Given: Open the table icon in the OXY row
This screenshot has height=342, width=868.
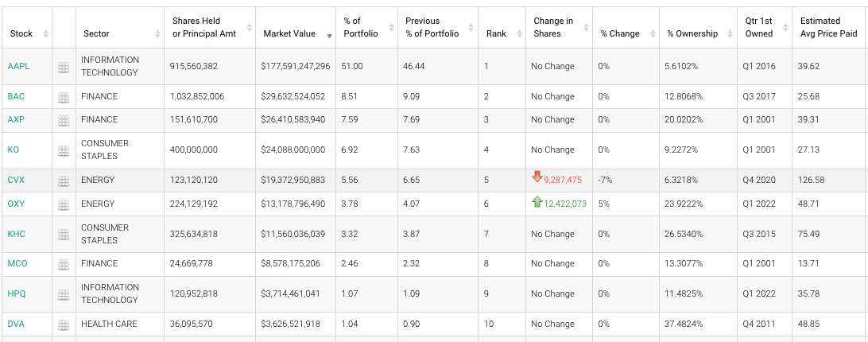Looking at the screenshot, I should click(x=64, y=204).
